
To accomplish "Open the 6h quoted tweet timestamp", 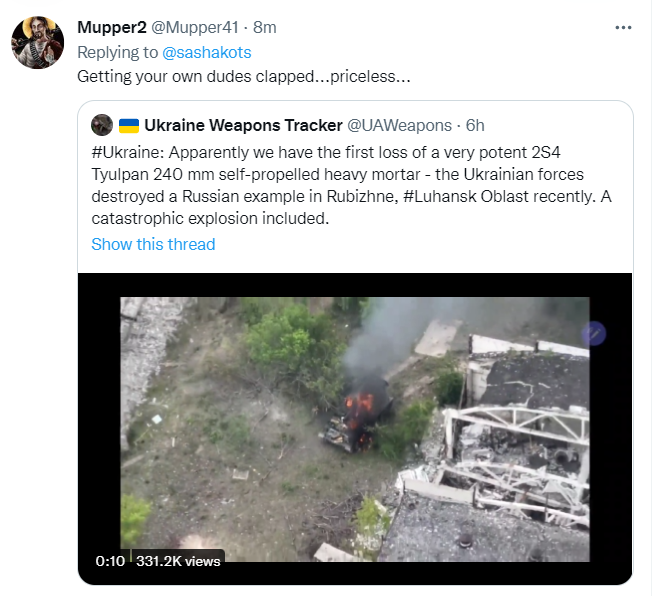I will (x=475, y=125).
